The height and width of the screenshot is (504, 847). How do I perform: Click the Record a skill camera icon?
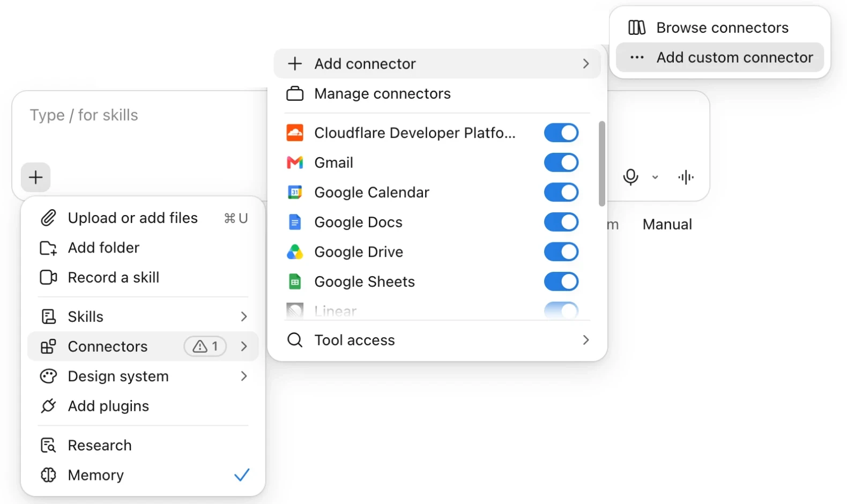(48, 277)
